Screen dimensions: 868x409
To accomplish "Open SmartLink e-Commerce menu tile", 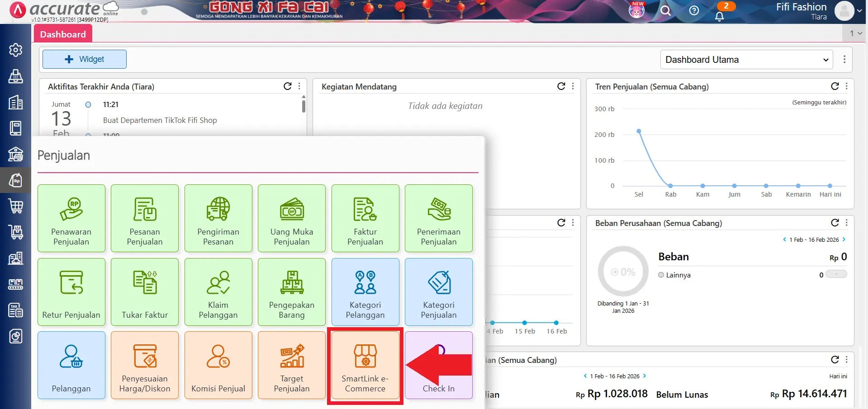I will [365, 365].
